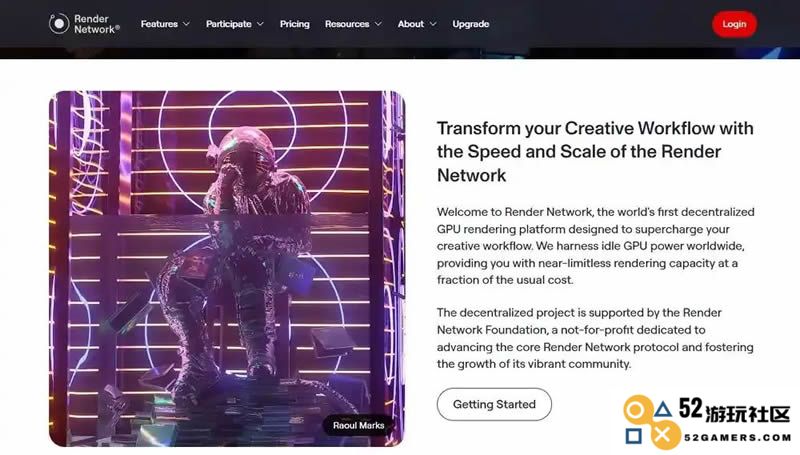Open the About menu item
The width and height of the screenshot is (800, 455).
tap(411, 24)
